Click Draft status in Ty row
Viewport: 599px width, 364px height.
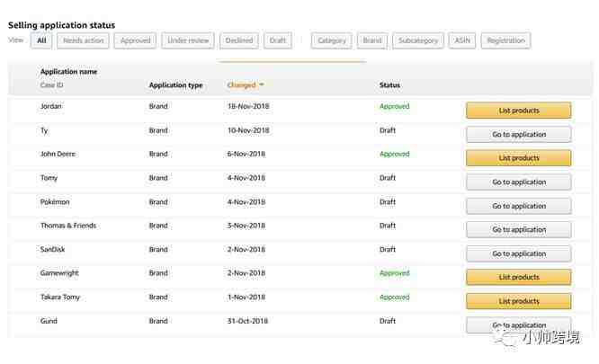(x=388, y=130)
